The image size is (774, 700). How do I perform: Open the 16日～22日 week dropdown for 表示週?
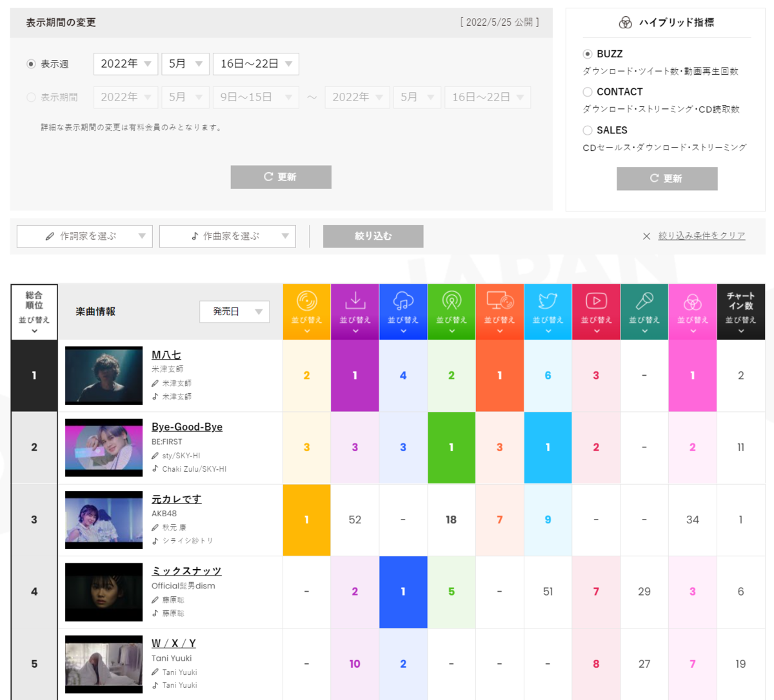[x=256, y=64]
